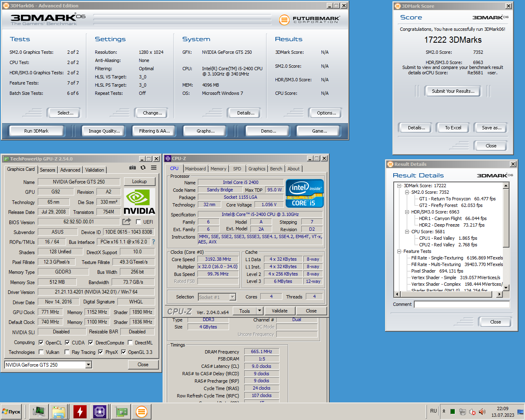Click the Validate button in CPU-Z

[280, 311]
